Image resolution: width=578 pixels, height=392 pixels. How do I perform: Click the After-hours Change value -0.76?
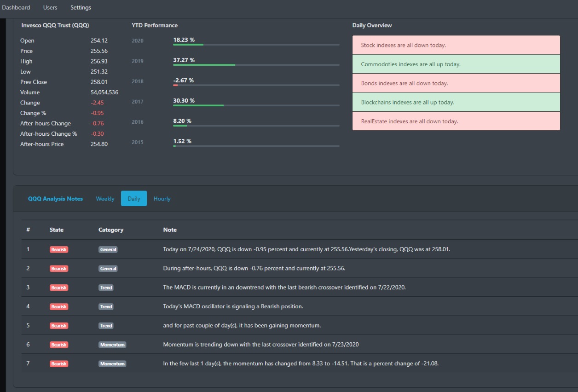click(x=97, y=123)
